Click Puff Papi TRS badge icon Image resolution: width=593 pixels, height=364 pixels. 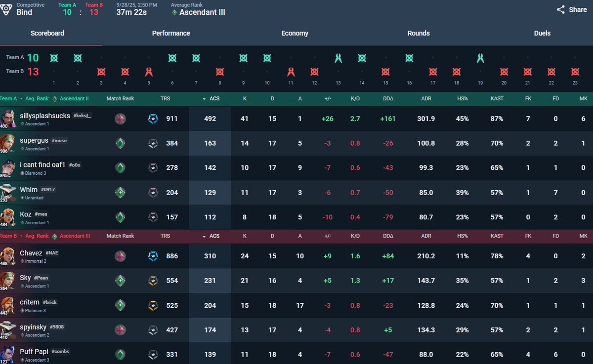[x=153, y=355]
